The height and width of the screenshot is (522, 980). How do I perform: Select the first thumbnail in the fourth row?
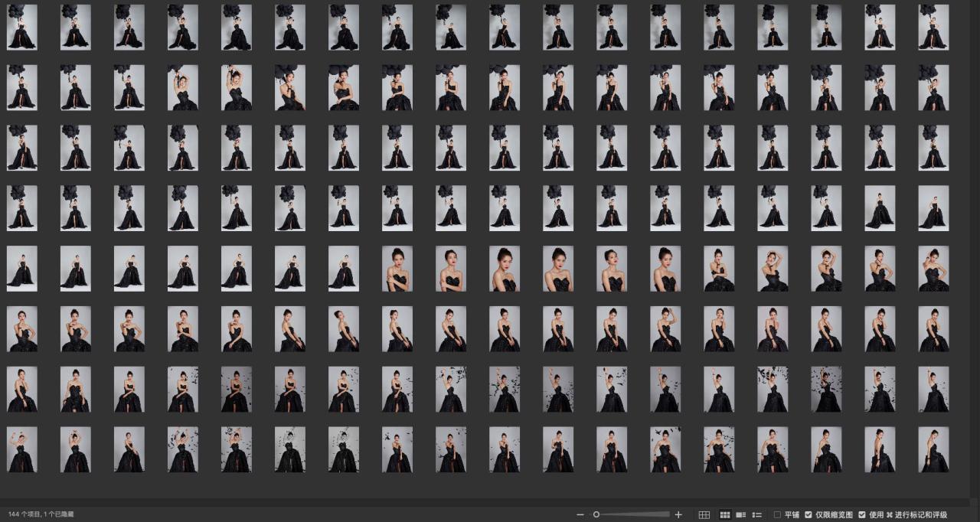[x=21, y=207]
